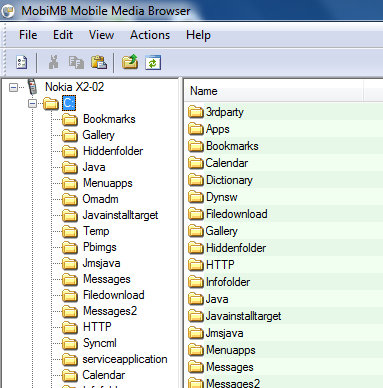This screenshot has width=383, height=388.
Task: Select HTTP folder in the tree
Action: point(97,327)
